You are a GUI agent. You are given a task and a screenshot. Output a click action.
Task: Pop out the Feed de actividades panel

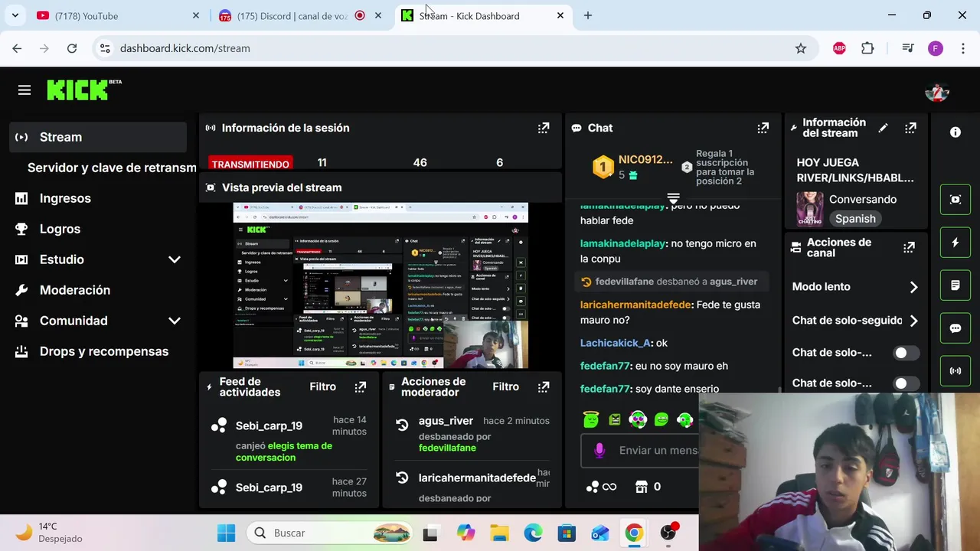tap(361, 387)
